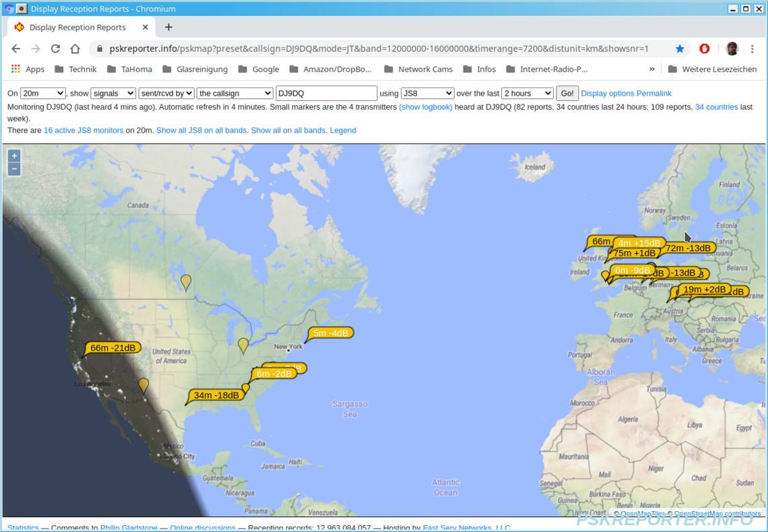Viewport: 768px width, 532px height.
Task: Click the site lock icon in address bar
Action: point(100,48)
